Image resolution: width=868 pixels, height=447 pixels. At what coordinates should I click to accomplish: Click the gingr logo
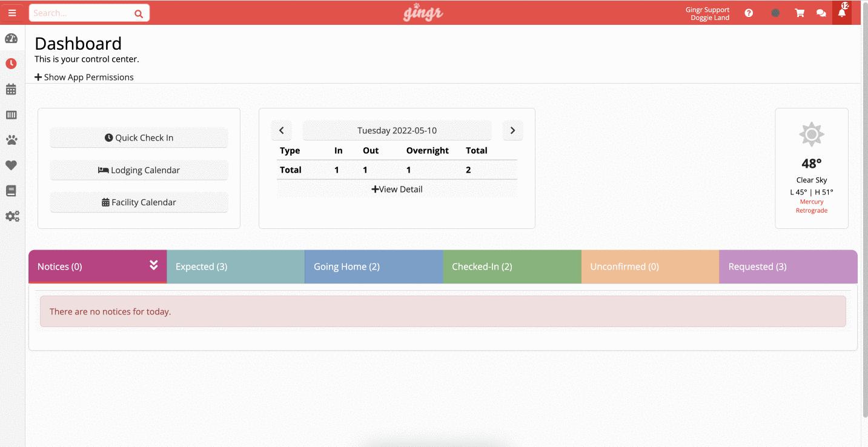423,13
